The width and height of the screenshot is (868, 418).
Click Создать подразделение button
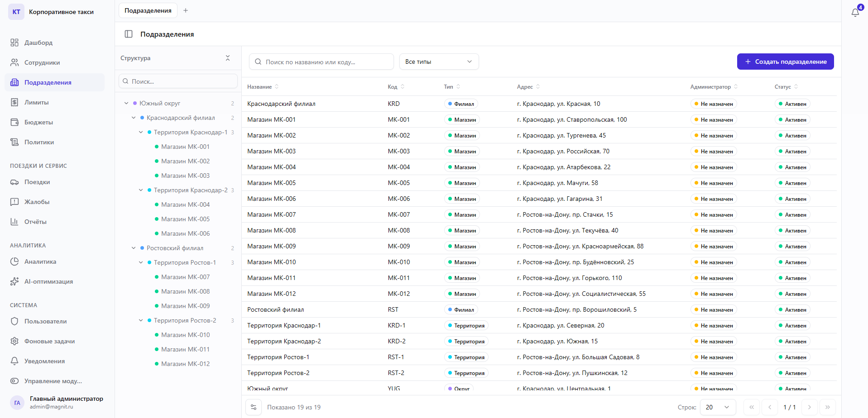pos(785,62)
